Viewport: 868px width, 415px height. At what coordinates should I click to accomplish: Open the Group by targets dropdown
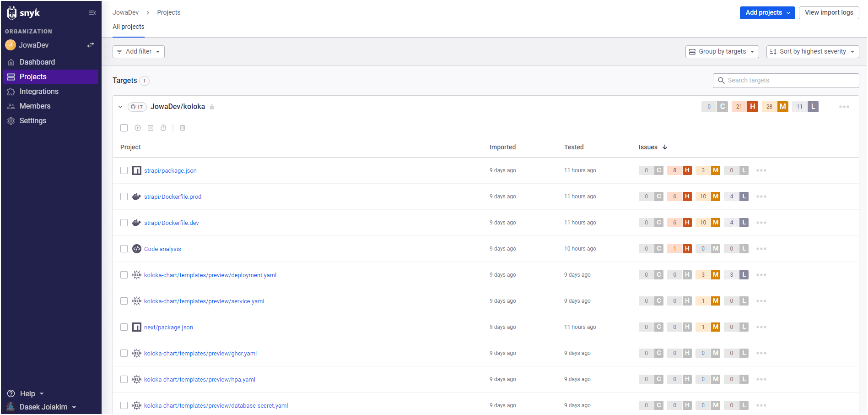[x=722, y=52]
